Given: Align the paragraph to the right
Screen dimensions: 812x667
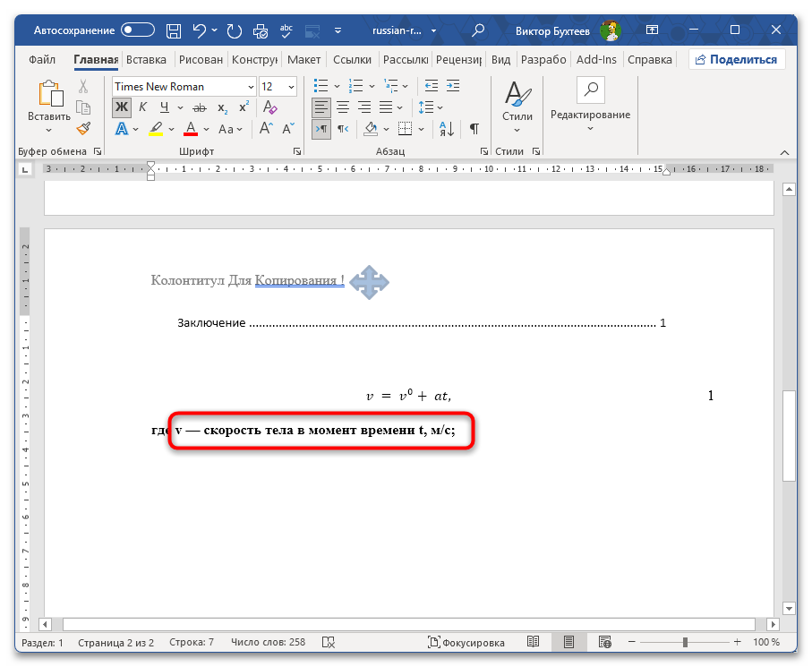Looking at the screenshot, I should [x=364, y=107].
